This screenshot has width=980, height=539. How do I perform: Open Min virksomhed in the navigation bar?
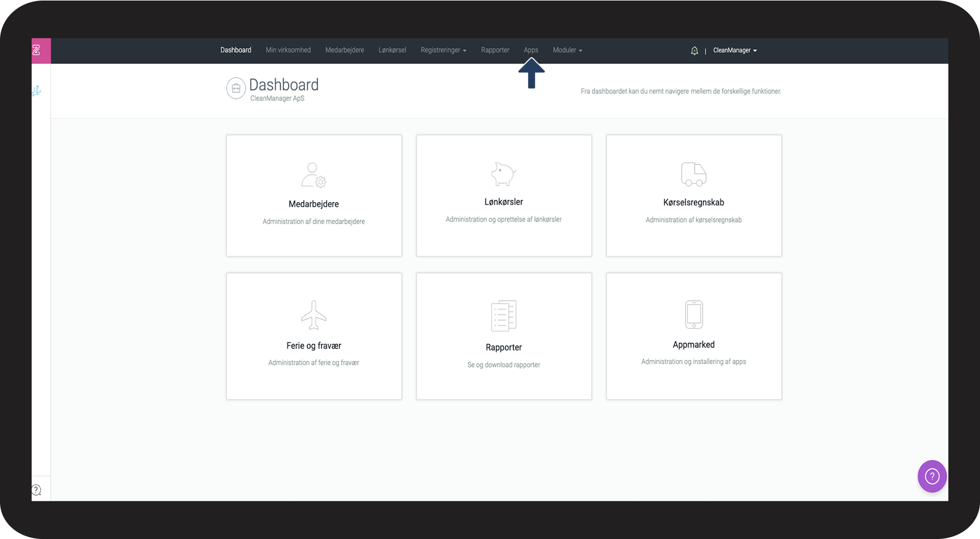[288, 50]
